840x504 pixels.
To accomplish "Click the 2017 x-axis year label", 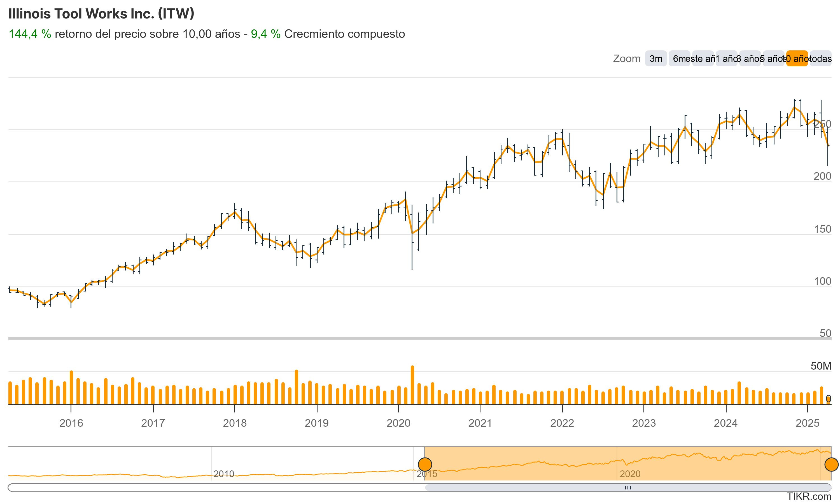I will click(153, 423).
